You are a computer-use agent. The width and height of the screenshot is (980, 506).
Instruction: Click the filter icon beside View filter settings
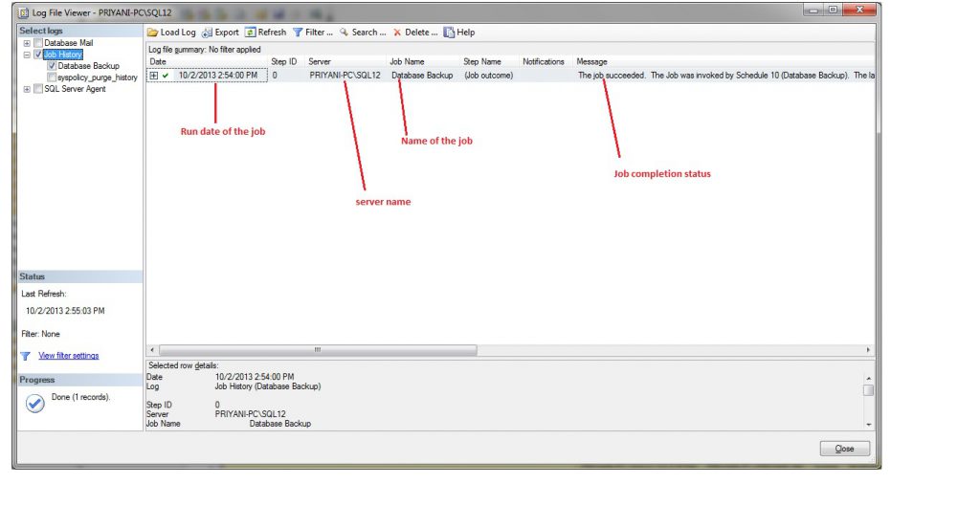26,356
